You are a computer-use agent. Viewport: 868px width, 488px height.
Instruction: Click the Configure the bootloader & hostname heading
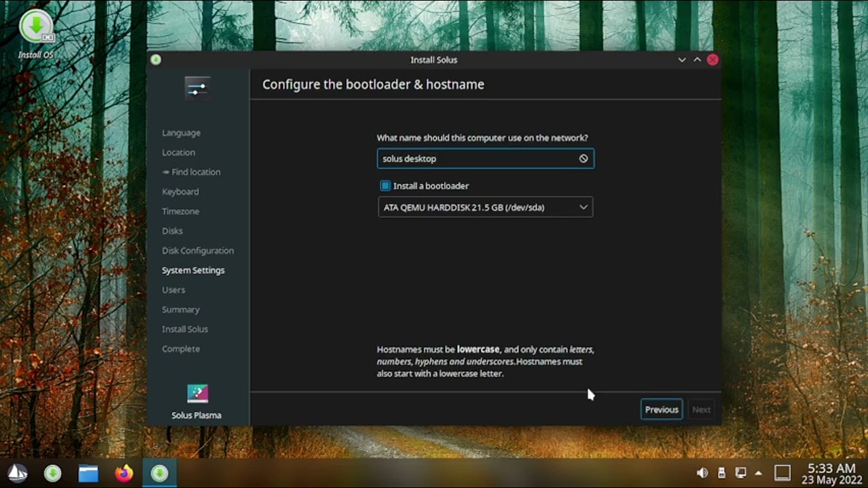374,85
